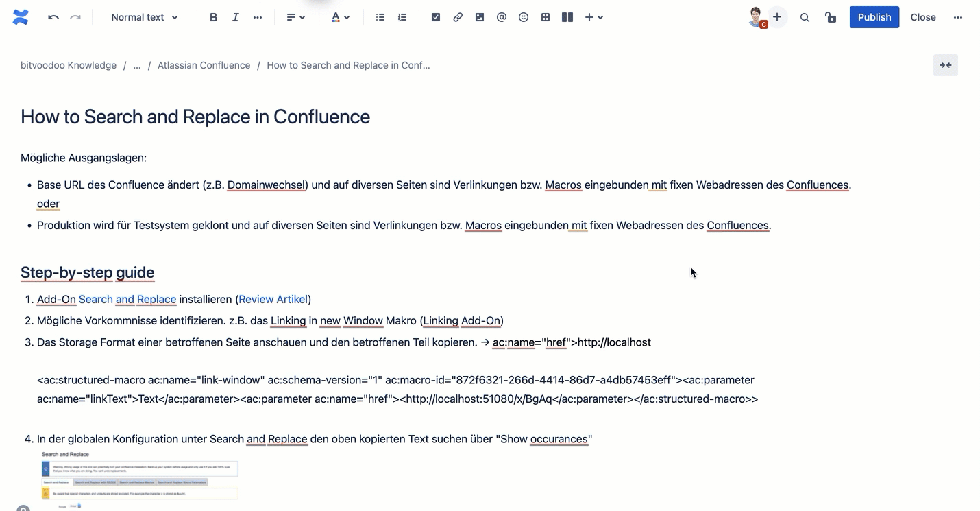Open the text alignment dropdown
Screen dimensions: 980x511
(296, 17)
